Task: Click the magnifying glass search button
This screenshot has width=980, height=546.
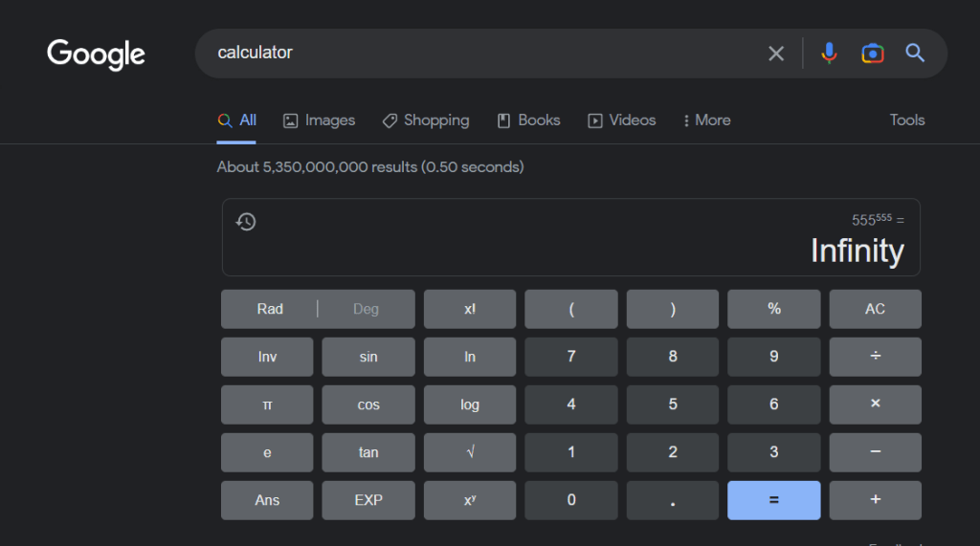Action: pos(915,54)
